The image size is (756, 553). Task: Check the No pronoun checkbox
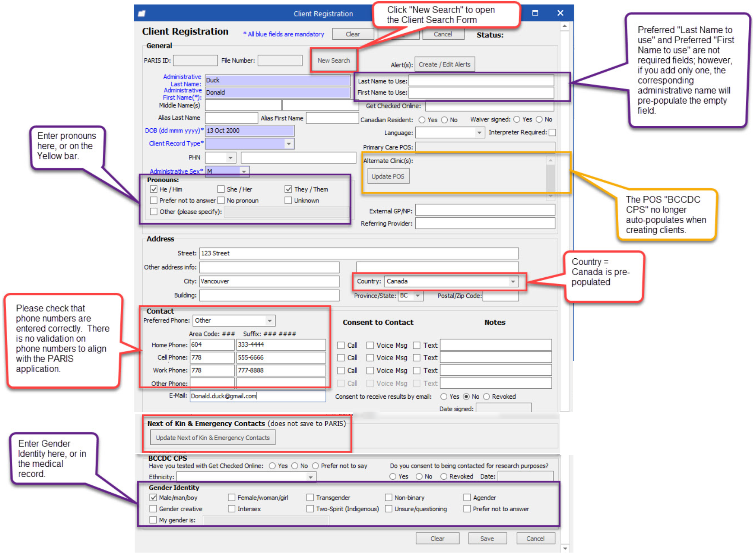(x=221, y=200)
